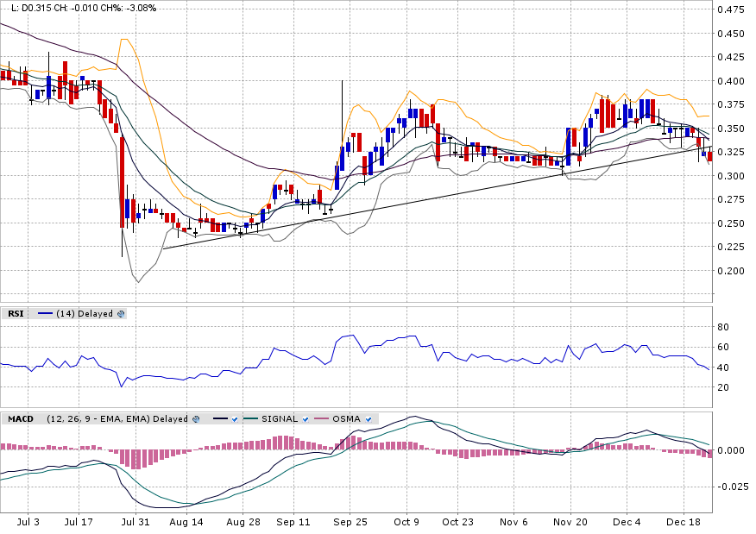Click the MACD delayed data globe icon
Viewport: 756px width, 534px height.
pos(196,419)
